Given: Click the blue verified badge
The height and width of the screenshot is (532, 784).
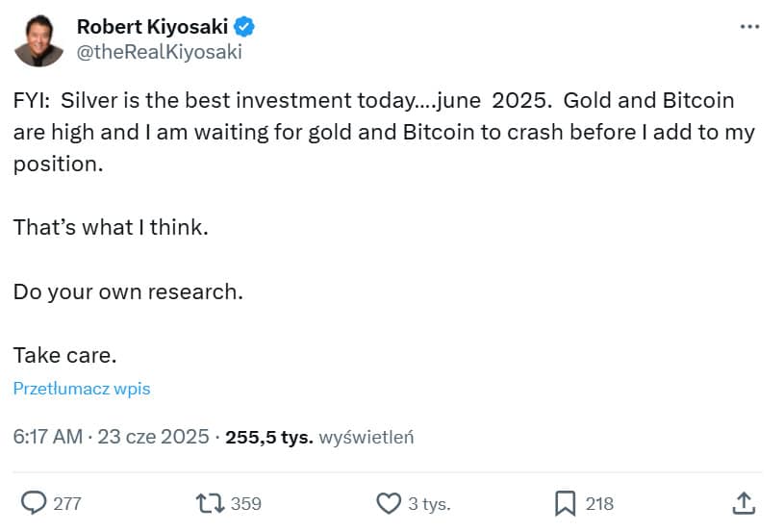Looking at the screenshot, I should point(244,27).
